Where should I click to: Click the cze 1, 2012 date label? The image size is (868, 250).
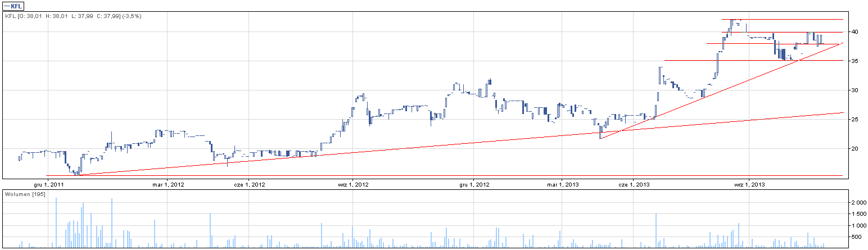(x=249, y=184)
